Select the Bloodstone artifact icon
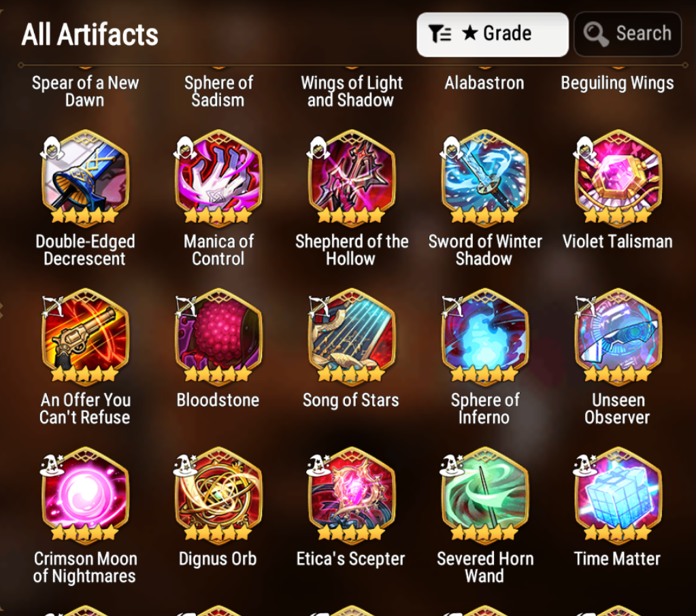Image resolution: width=696 pixels, height=616 pixels. coord(218,335)
